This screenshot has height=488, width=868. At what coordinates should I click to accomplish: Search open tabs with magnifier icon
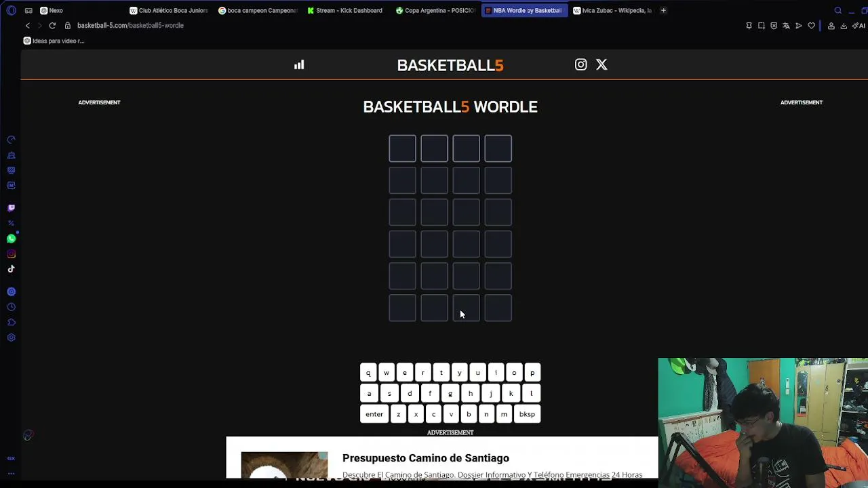click(x=838, y=10)
